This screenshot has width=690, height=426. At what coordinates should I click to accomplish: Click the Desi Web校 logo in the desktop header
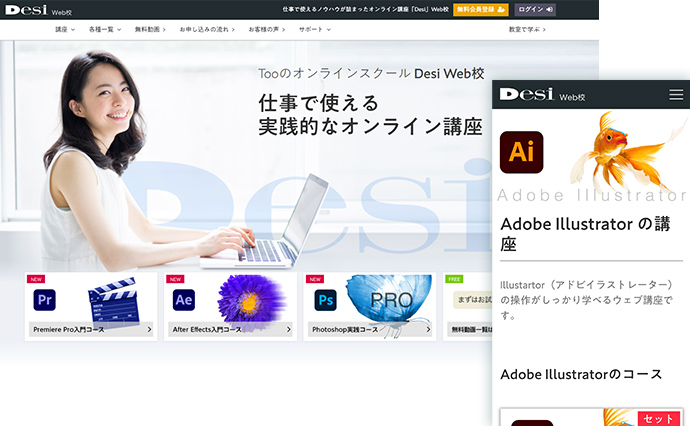pos(38,10)
